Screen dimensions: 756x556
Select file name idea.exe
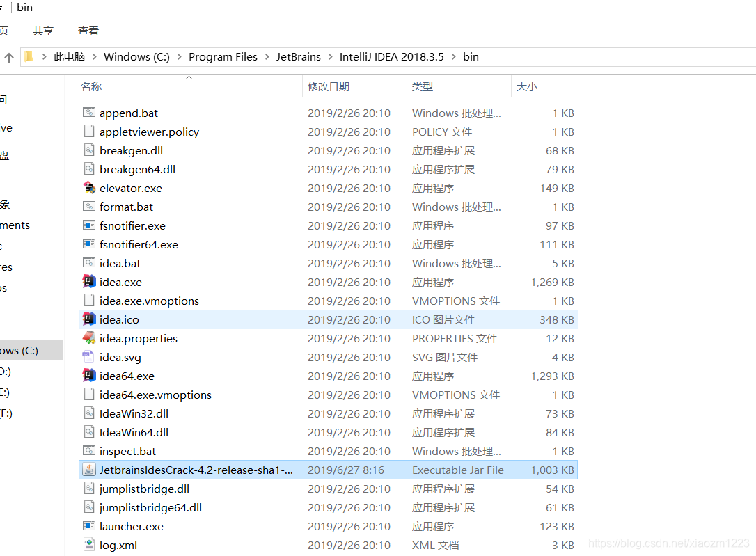click(120, 282)
